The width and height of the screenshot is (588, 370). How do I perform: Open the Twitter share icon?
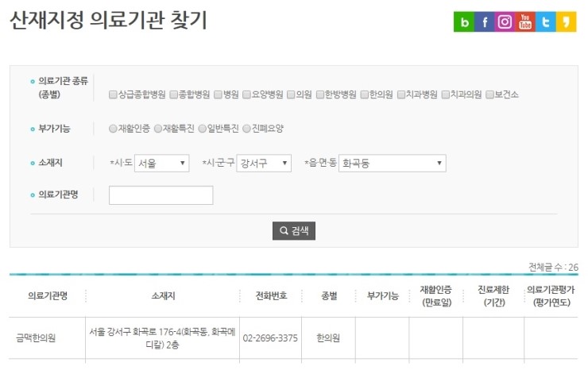(x=546, y=22)
